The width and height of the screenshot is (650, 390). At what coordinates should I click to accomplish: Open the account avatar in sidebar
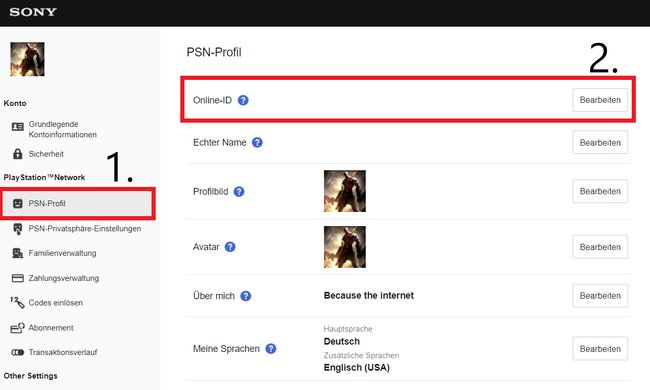pos(27,59)
